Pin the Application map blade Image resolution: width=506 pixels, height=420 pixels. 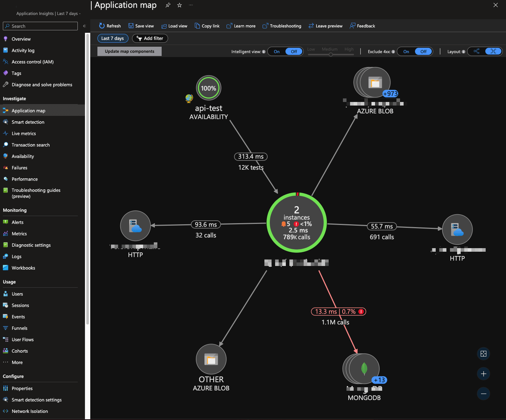click(168, 5)
